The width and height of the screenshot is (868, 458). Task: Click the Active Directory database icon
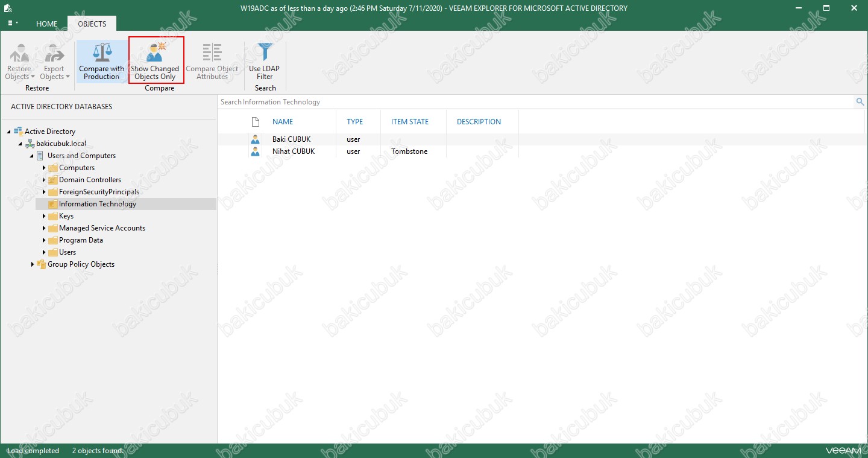[18, 132]
